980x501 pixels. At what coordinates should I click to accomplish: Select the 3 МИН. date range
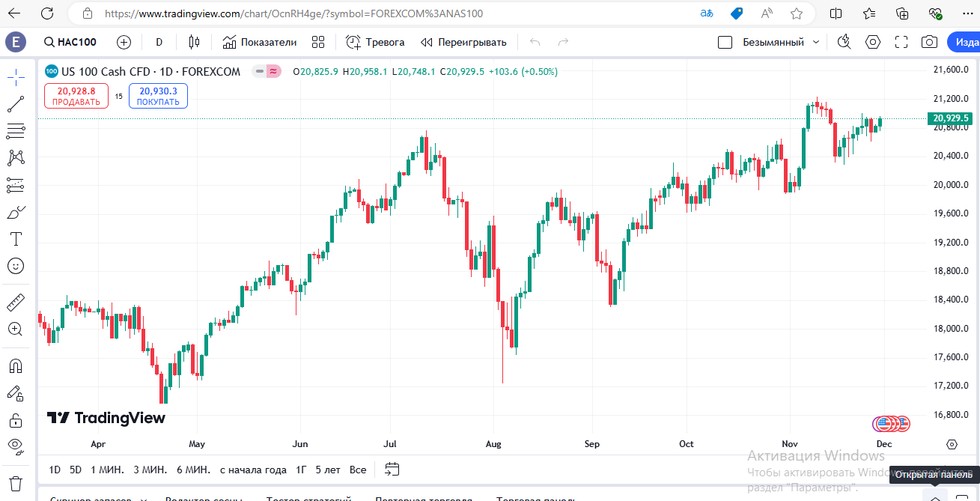click(150, 470)
